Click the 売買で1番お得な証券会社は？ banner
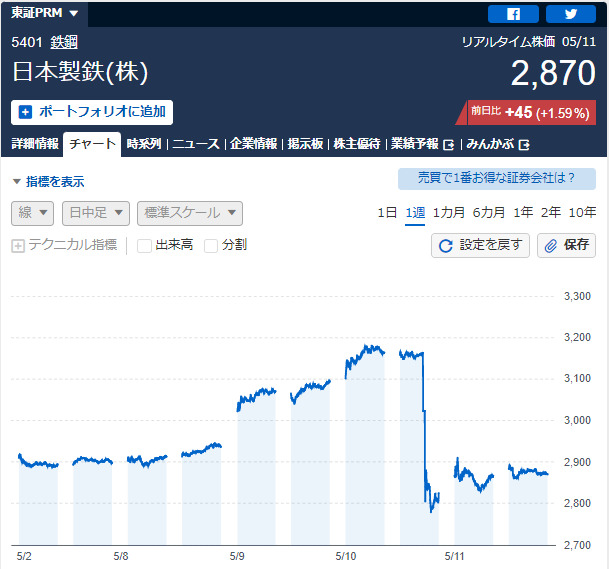Viewport: 609px width, 569px height. pos(497,179)
